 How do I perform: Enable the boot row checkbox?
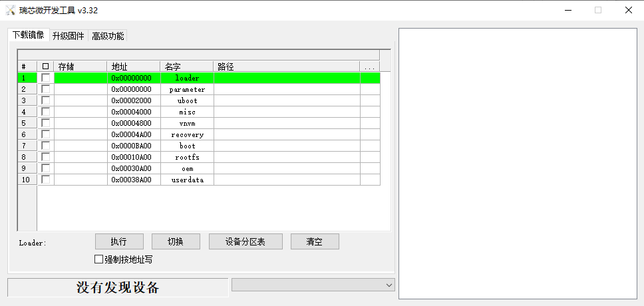(46, 146)
